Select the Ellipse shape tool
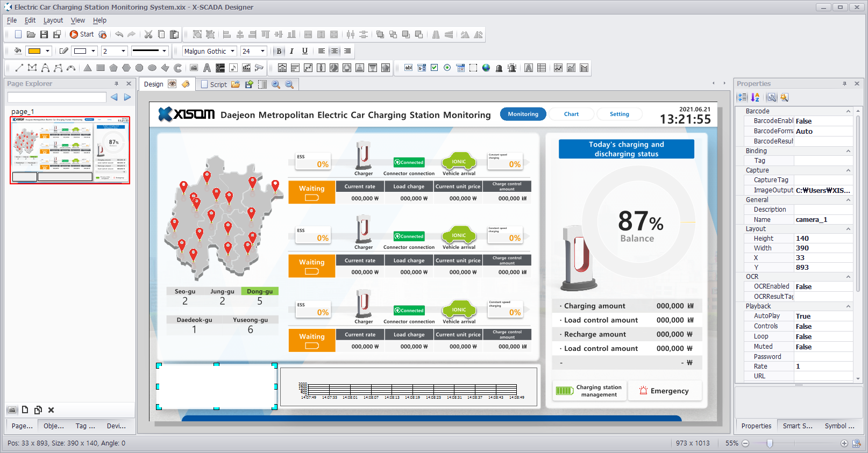Viewport: 868px width, 453px height. [x=152, y=68]
